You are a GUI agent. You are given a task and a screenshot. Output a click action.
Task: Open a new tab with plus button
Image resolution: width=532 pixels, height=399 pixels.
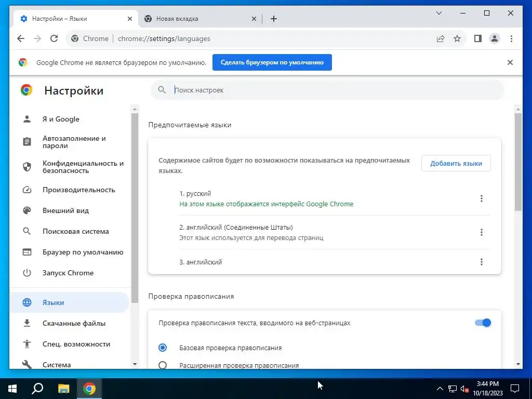[x=274, y=19]
